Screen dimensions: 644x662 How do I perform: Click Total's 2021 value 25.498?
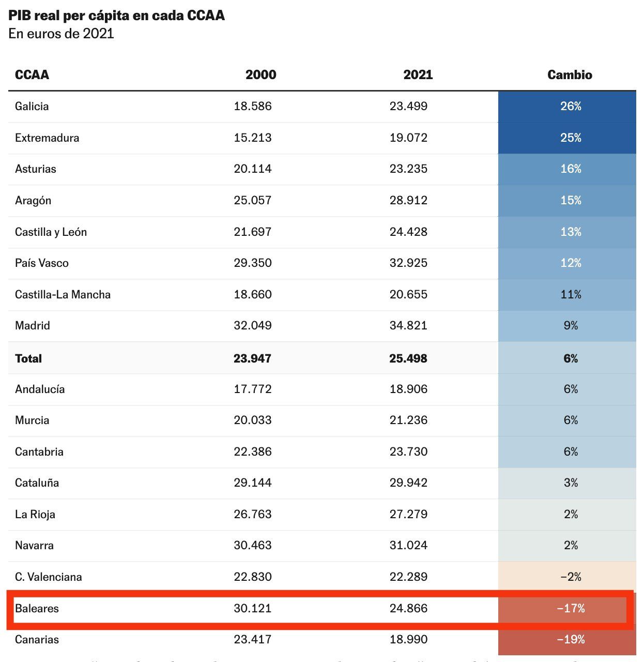tap(408, 358)
